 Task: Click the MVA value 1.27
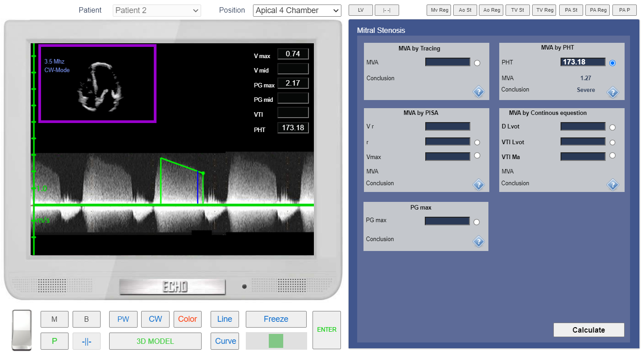[x=586, y=78]
